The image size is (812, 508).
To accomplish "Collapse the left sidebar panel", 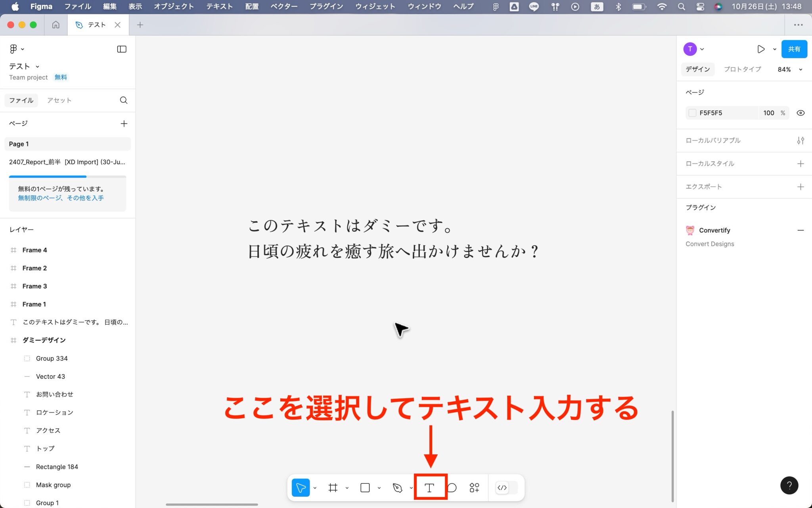I will (x=122, y=49).
